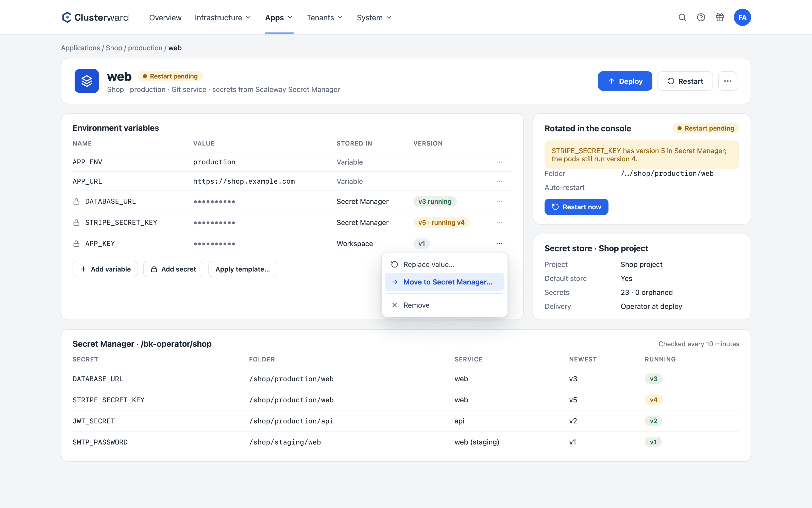Open the production breadcrumb link
812x508 pixels.
coord(145,48)
